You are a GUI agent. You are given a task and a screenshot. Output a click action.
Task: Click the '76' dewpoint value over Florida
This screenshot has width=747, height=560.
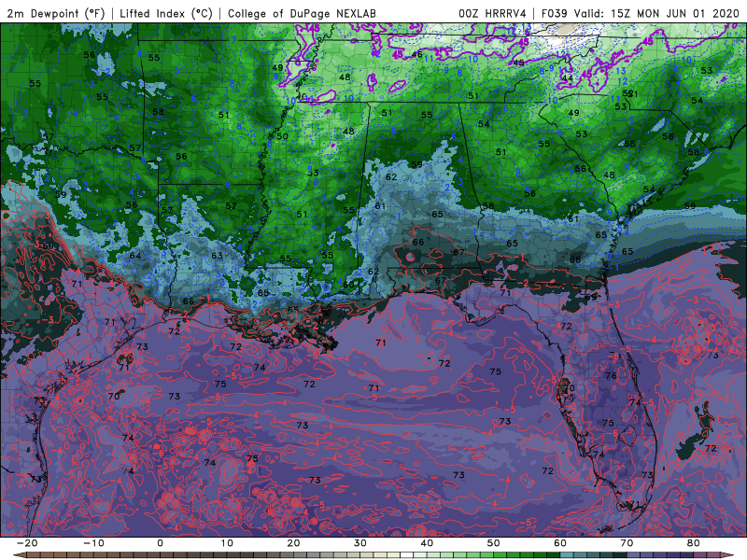click(x=611, y=376)
